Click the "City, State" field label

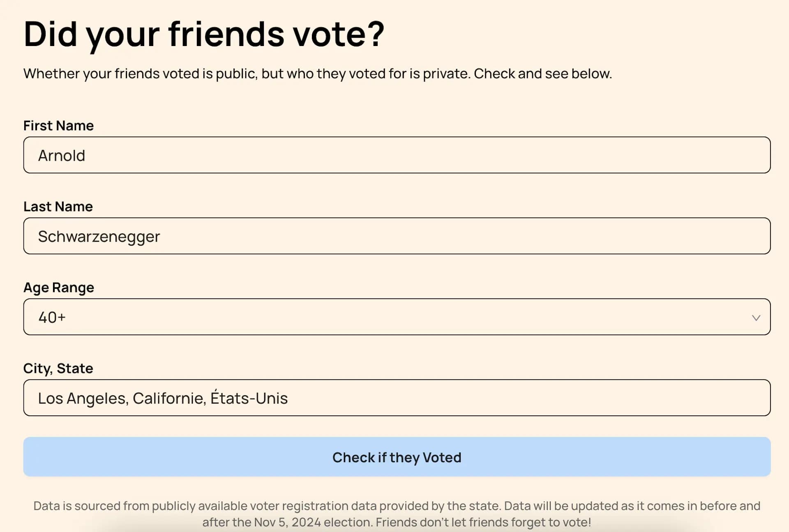tap(58, 368)
